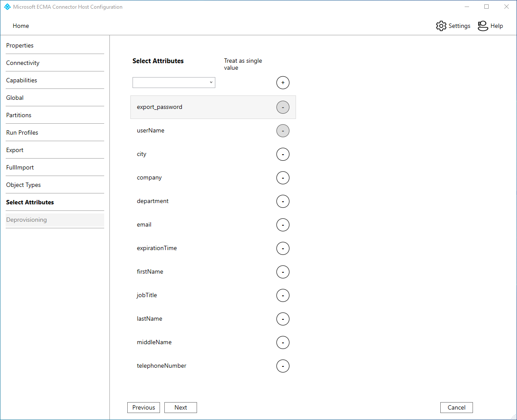
Task: Remove the jobTitle attribute
Action: pos(282,295)
